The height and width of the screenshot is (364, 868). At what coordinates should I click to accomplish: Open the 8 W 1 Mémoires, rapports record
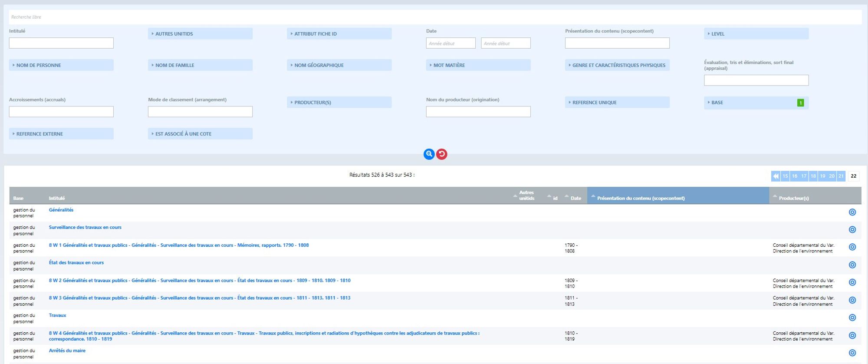tap(178, 245)
